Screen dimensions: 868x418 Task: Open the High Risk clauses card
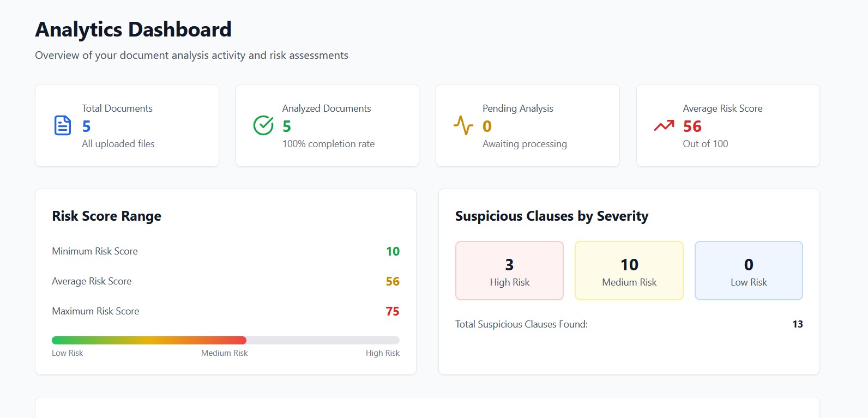[x=509, y=270]
